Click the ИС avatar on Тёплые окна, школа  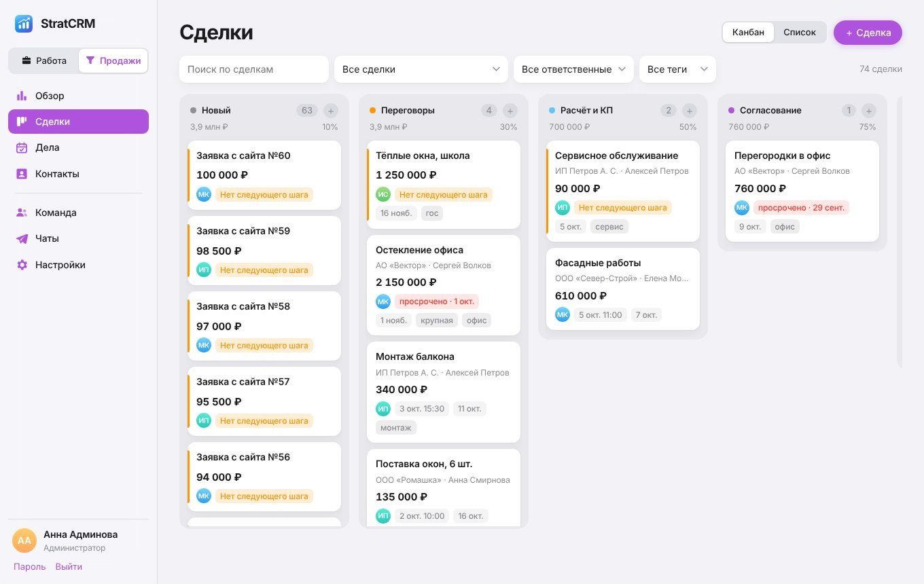383,195
